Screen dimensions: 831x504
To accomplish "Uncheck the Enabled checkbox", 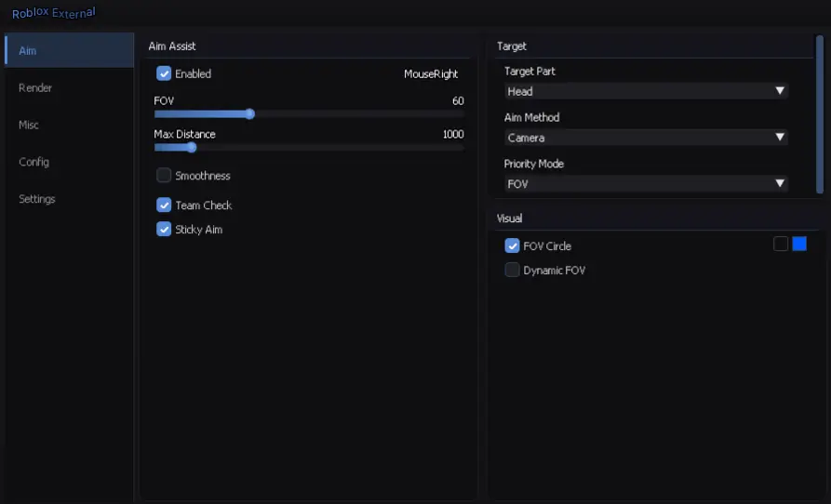I will click(164, 73).
